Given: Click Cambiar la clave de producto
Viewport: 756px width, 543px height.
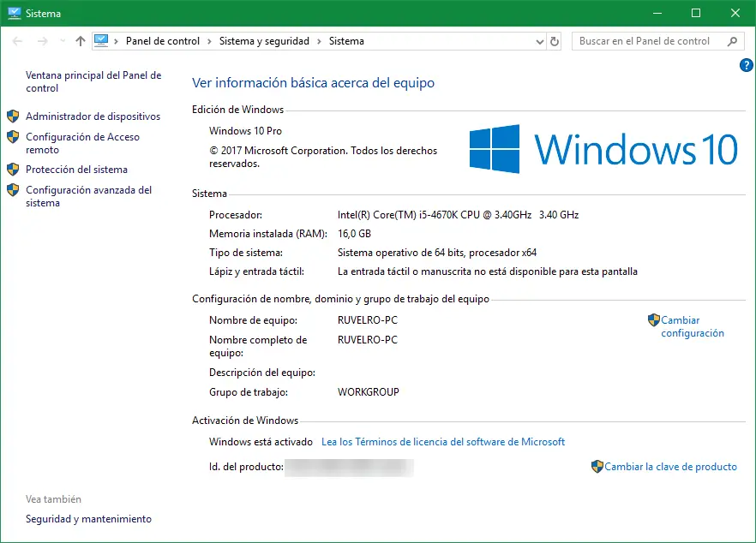Looking at the screenshot, I should [x=670, y=467].
